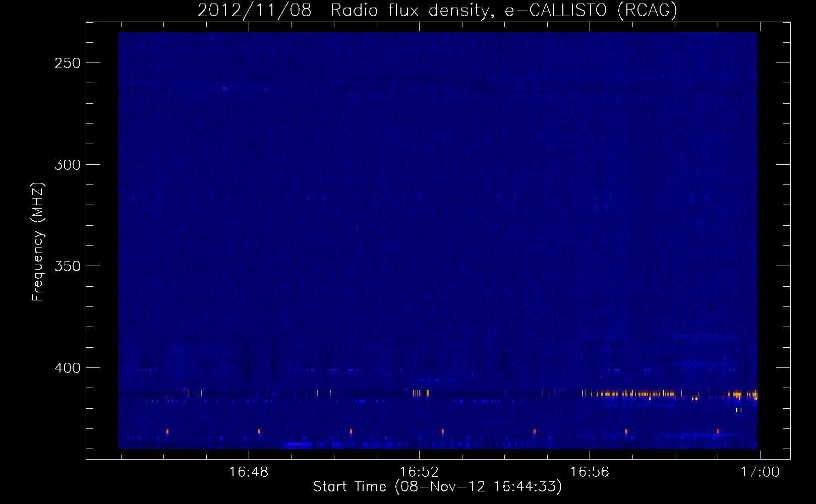The image size is (816, 504).
Task: Click the 350 frequency tick label
Action: [x=68, y=266]
